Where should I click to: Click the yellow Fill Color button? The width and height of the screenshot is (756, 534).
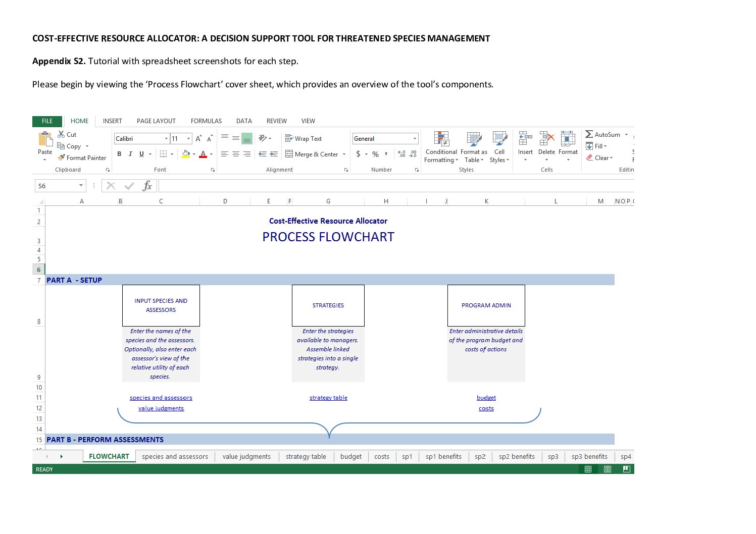click(185, 154)
